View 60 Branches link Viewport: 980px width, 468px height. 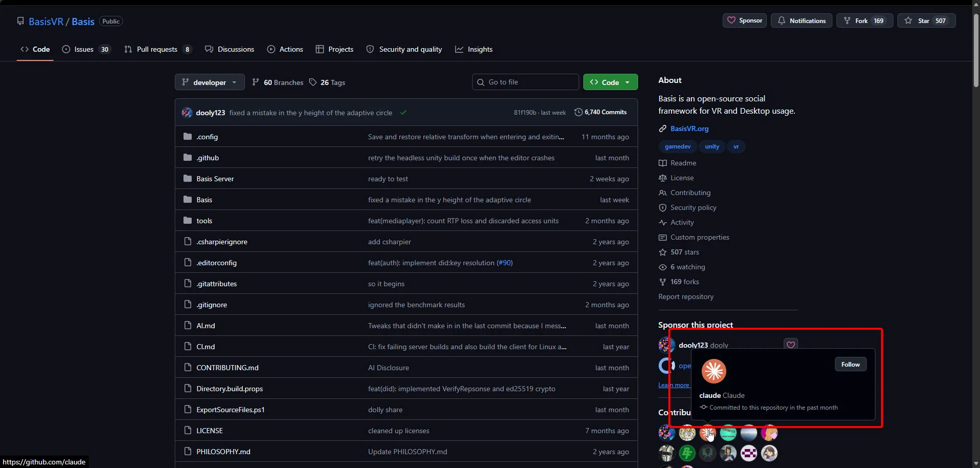278,82
